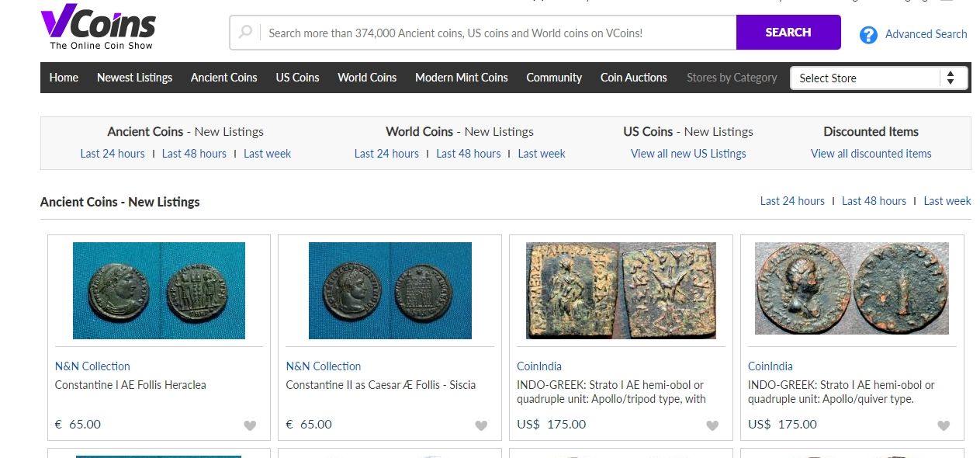Open the World Coins navigation menu

click(367, 78)
